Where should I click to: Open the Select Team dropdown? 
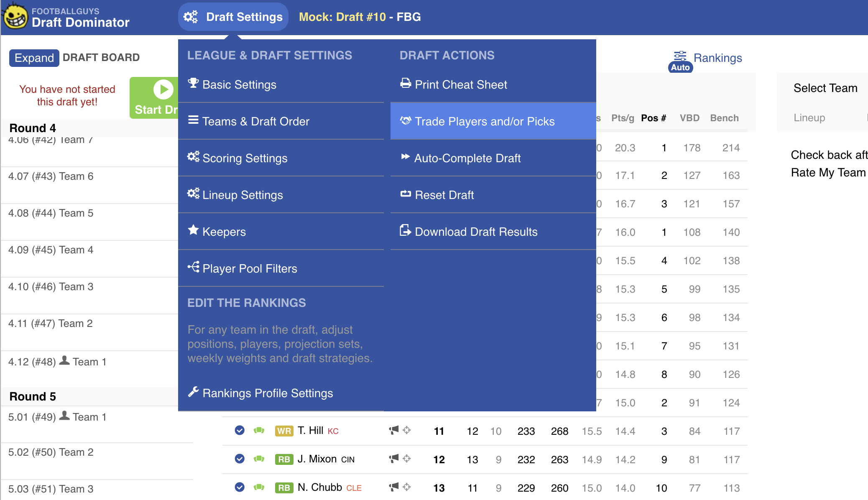pyautogui.click(x=825, y=88)
